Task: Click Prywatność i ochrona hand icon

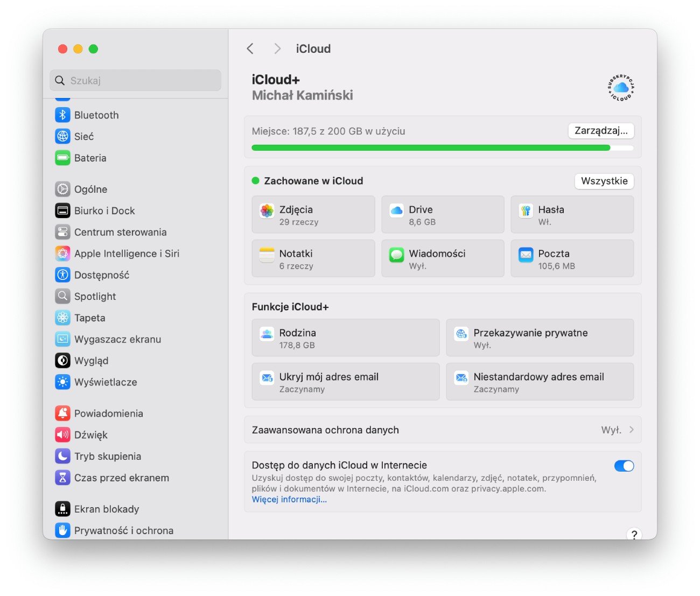Action: pos(62,530)
